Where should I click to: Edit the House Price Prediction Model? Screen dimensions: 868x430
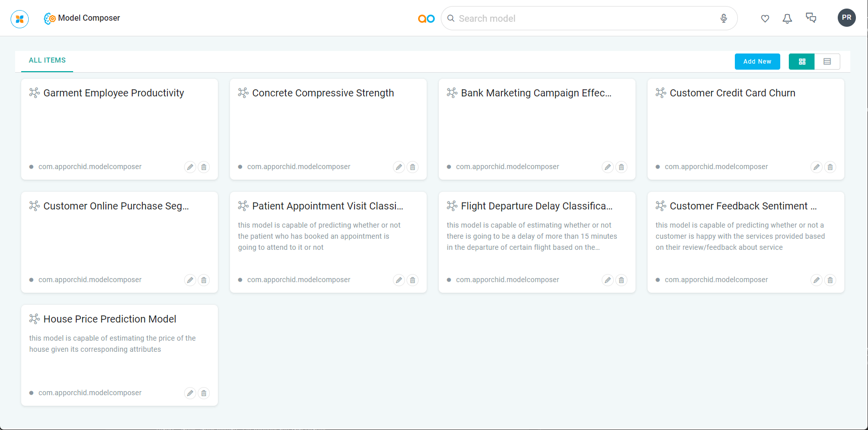tap(190, 393)
